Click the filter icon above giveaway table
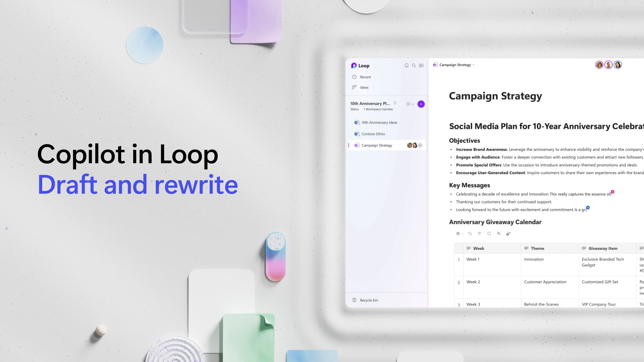 (x=479, y=233)
